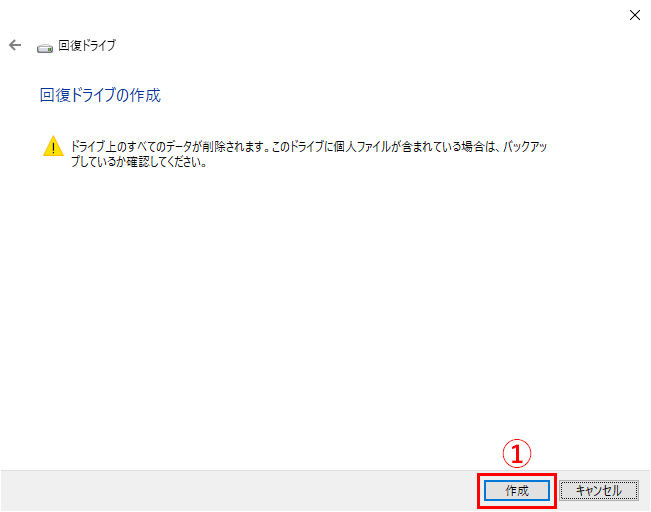Go back using the left arrow
Viewport: 651px width, 512px height.
click(15, 45)
